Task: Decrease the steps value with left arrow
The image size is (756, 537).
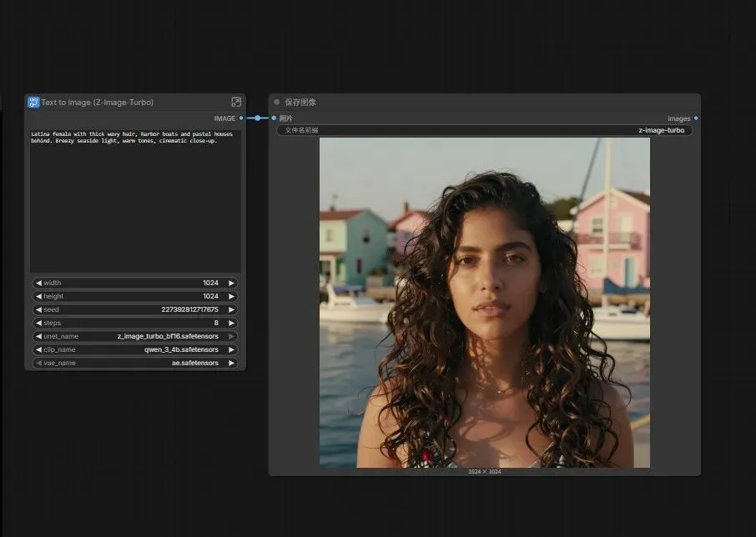Action: tap(38, 323)
